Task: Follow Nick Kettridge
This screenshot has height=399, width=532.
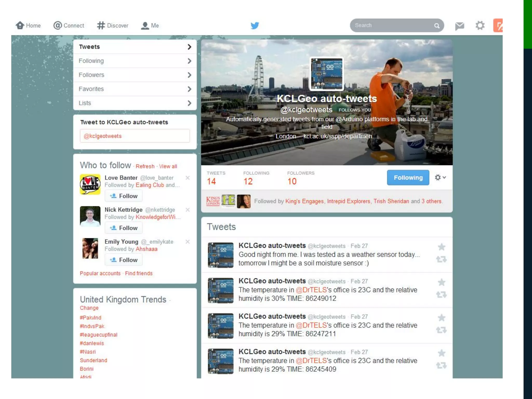Action: (124, 228)
